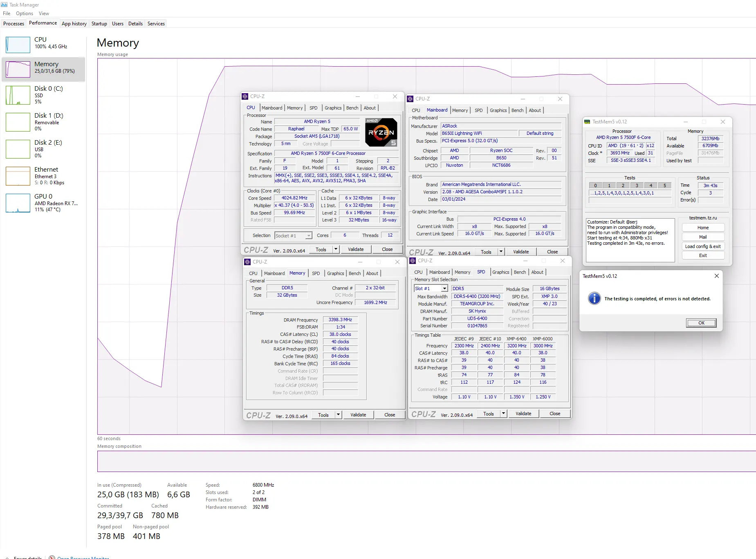Click the testmem.tz.ru link text
The width and height of the screenshot is (756, 559).
click(703, 218)
